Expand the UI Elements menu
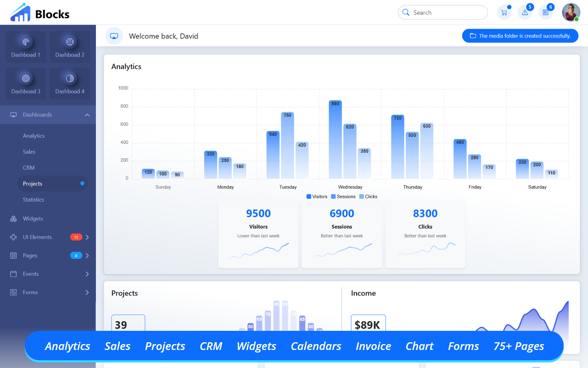Screen dimensions: 588x368 [x=87, y=237]
